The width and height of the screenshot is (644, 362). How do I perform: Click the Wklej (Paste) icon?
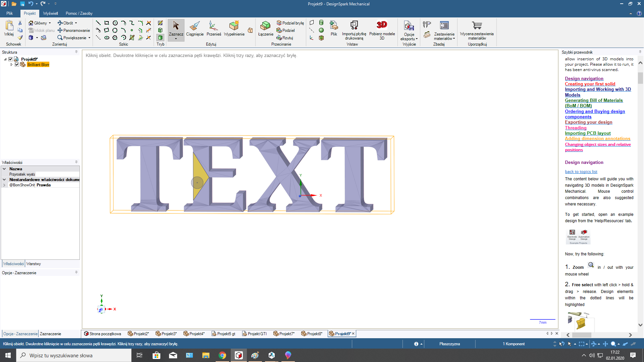pyautogui.click(x=9, y=26)
